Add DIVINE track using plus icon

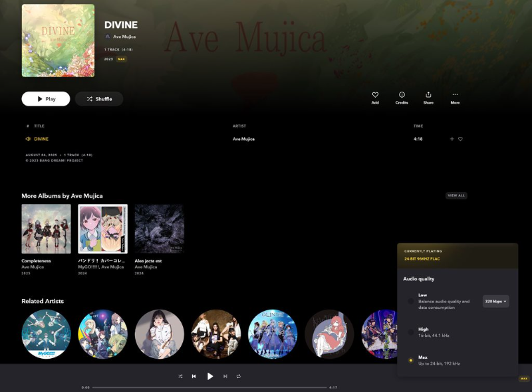(452, 139)
